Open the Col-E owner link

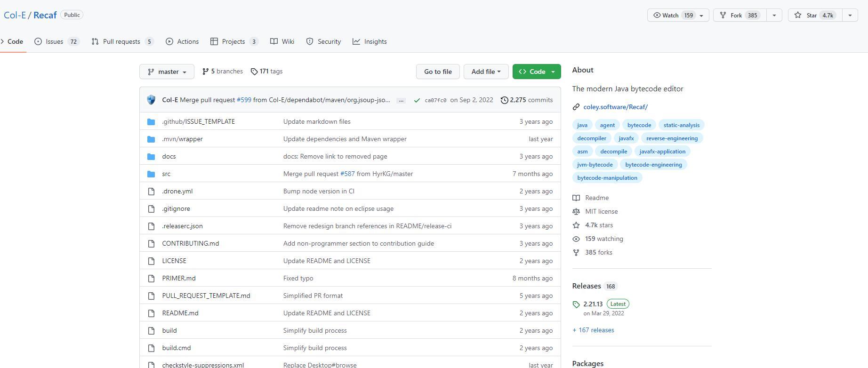[15, 15]
